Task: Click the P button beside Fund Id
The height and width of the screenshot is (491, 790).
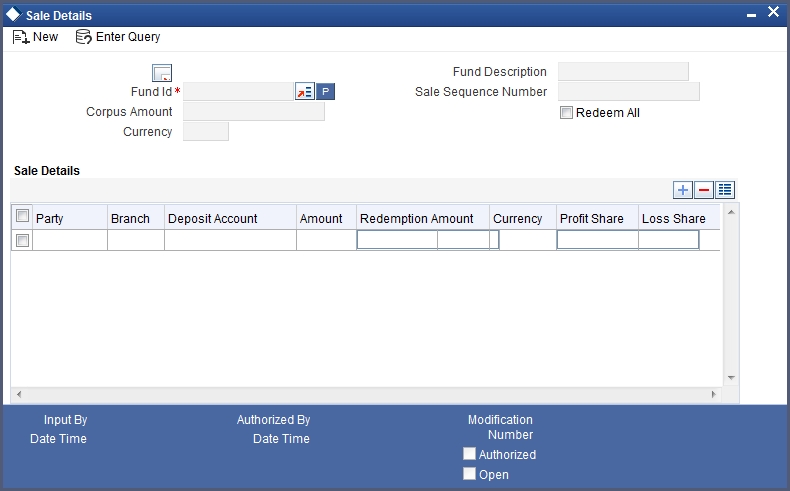Action: [325, 92]
